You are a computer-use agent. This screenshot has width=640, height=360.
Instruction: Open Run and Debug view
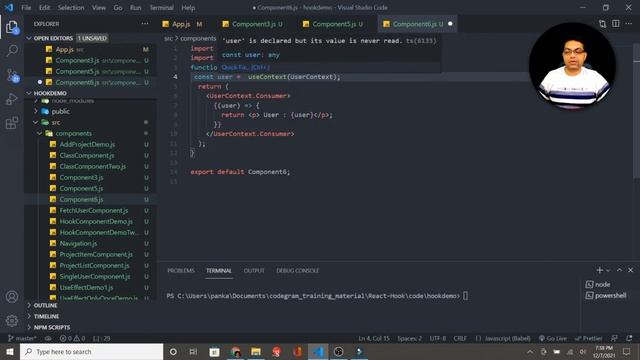click(12, 99)
